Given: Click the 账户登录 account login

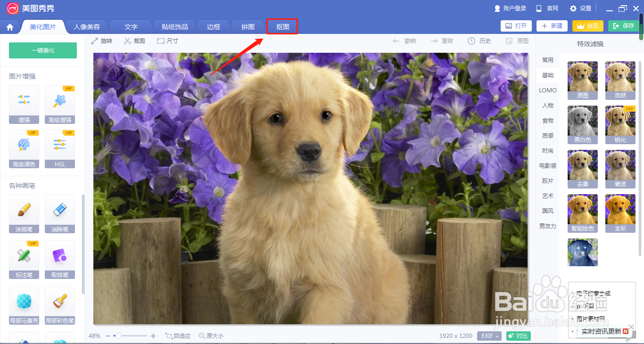Looking at the screenshot, I should (510, 8).
